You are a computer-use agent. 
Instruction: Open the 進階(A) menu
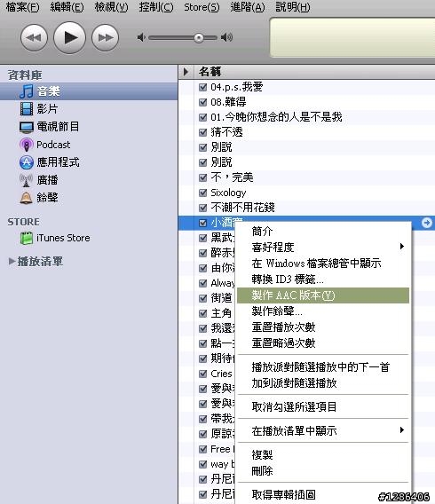click(248, 7)
